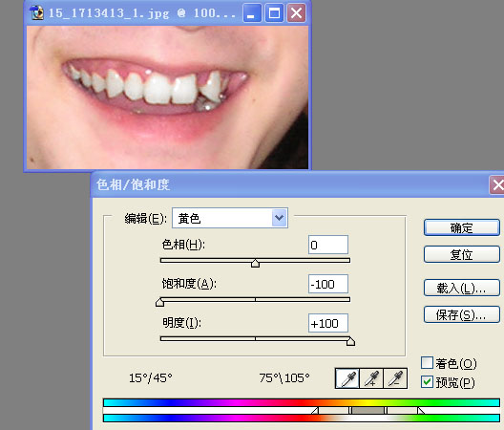The image size is (504, 430).
Task: Minimize the 15_1713413_1.jpg image window
Action: tap(252, 13)
